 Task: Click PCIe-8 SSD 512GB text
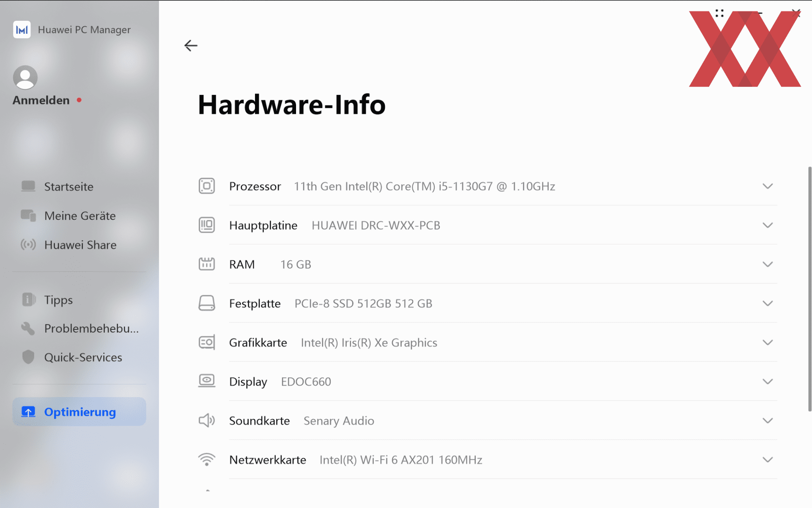(x=363, y=304)
